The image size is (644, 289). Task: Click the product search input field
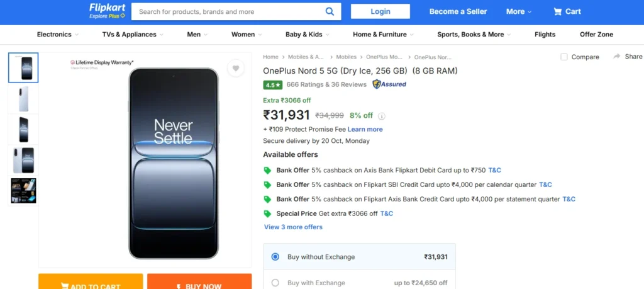point(230,11)
